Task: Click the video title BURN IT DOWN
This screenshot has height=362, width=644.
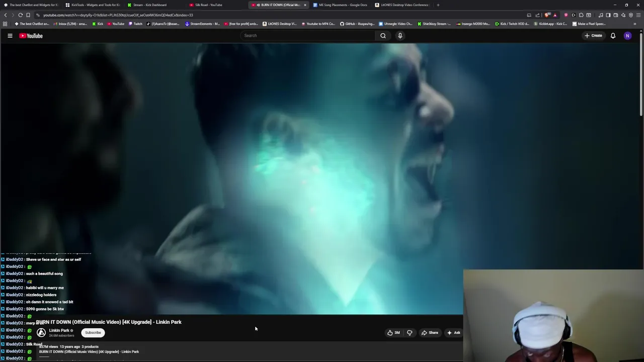Action: click(x=109, y=322)
